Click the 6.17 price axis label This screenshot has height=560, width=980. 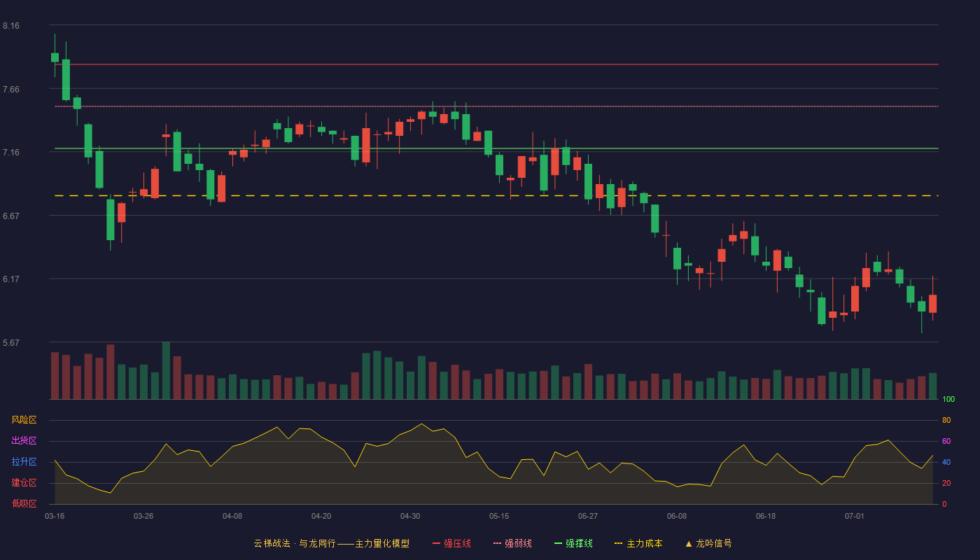11,279
